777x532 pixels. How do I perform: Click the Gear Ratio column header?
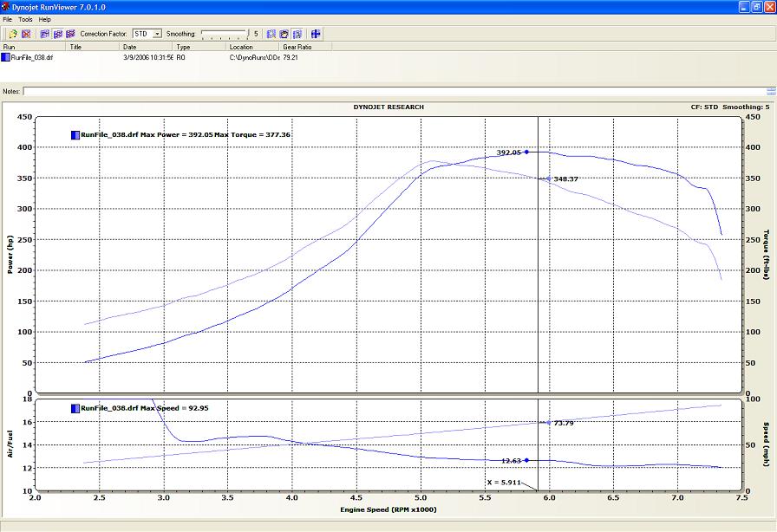point(297,47)
